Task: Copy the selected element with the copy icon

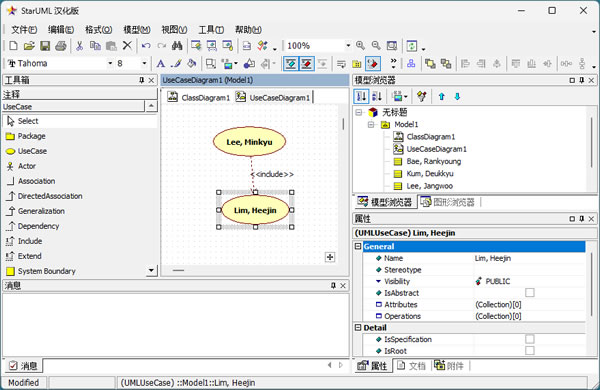Action: (x=95, y=46)
